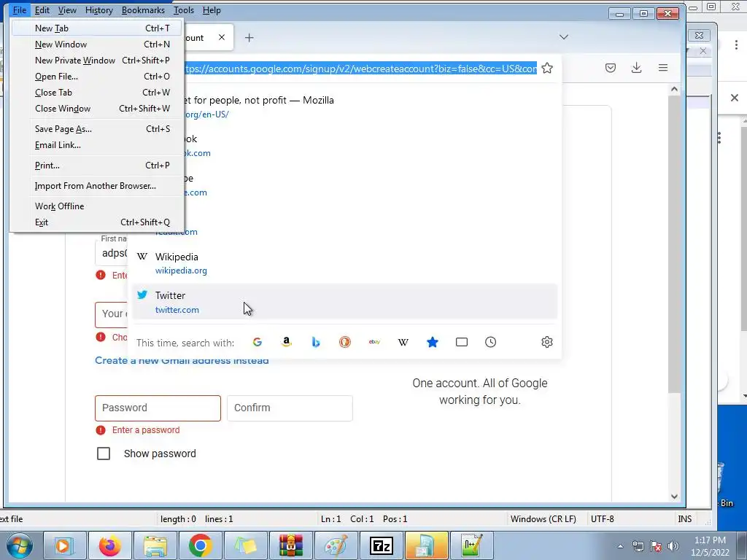Open 7-Zip from the taskbar

point(381,545)
